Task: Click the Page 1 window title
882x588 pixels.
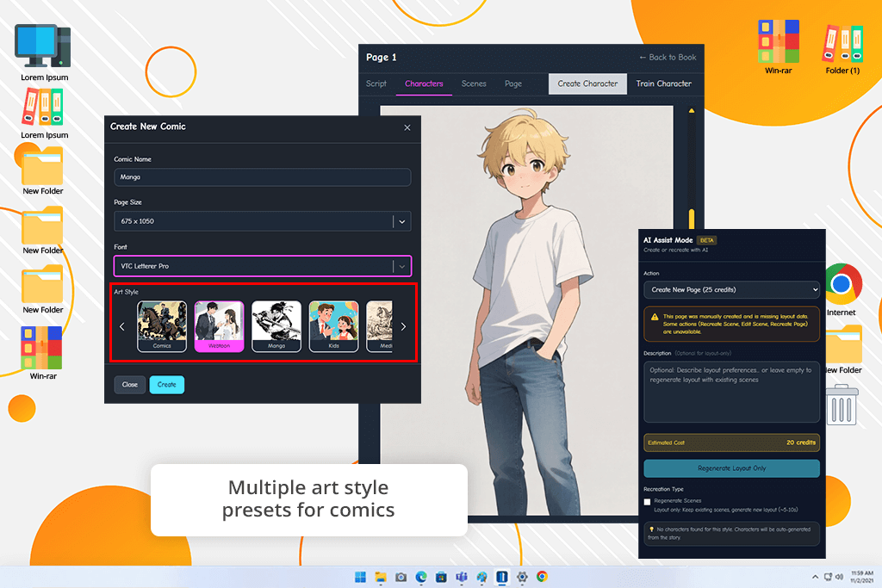Action: coord(382,58)
